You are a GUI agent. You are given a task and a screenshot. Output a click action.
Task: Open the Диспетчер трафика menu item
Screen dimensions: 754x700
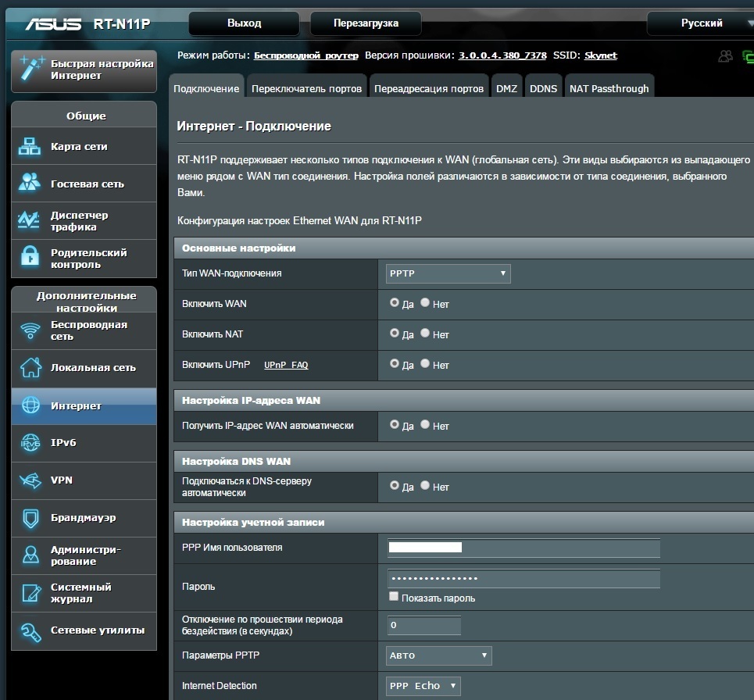point(84,221)
